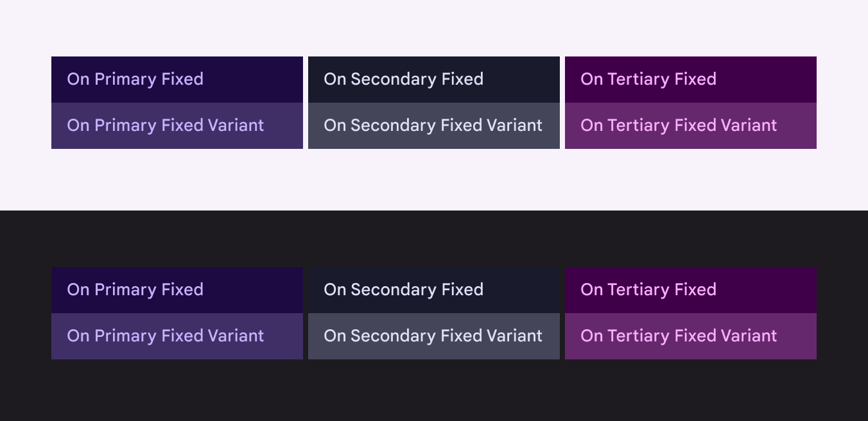Click On Tertiary Fixed Variant swatch, light section

click(x=797, y=126)
